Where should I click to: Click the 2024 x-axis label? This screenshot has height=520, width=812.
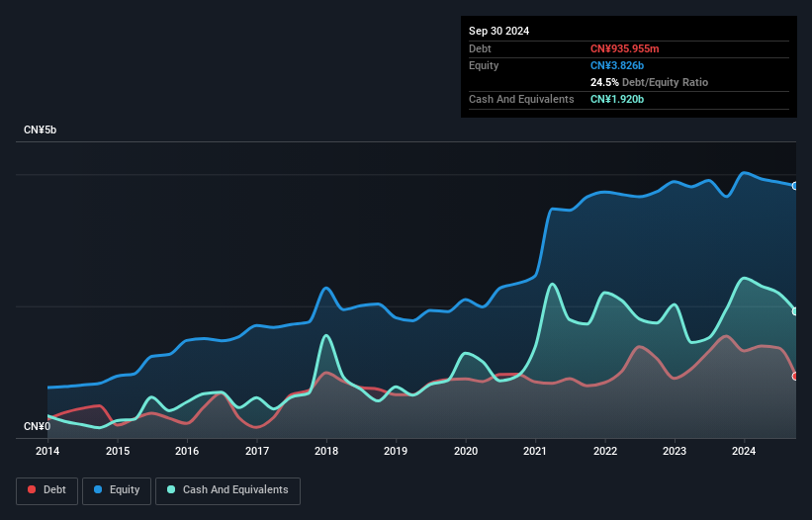[744, 451]
